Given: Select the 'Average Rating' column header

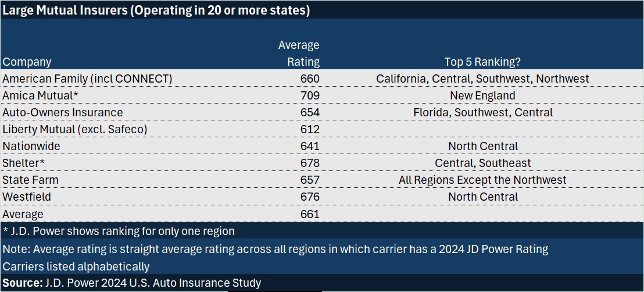Looking at the screenshot, I should 299,53.
